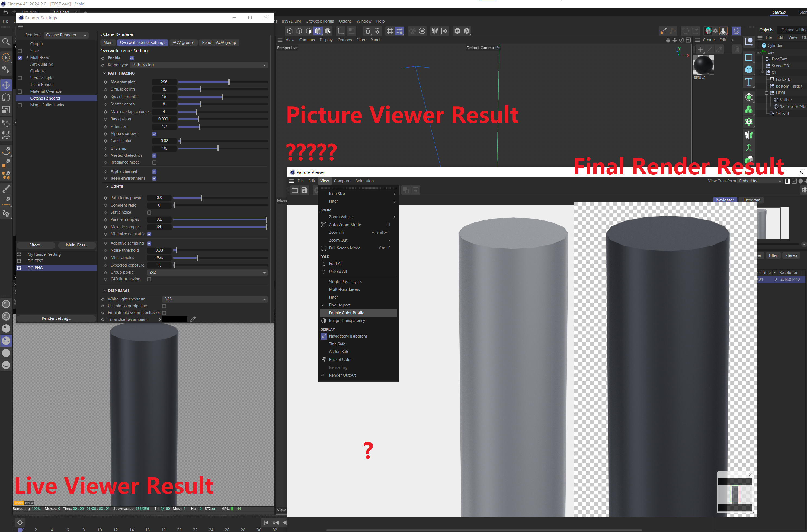Open the Kernel type dropdown

click(x=199, y=65)
